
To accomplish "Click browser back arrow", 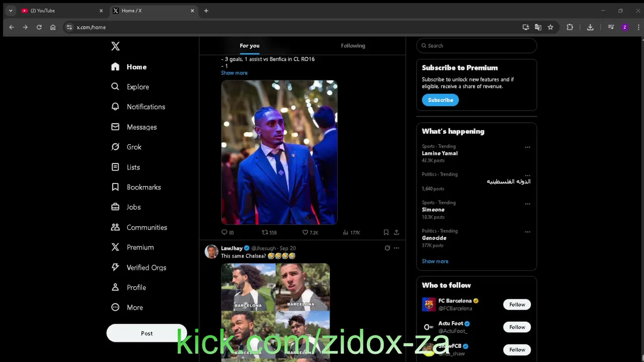I will (12, 27).
